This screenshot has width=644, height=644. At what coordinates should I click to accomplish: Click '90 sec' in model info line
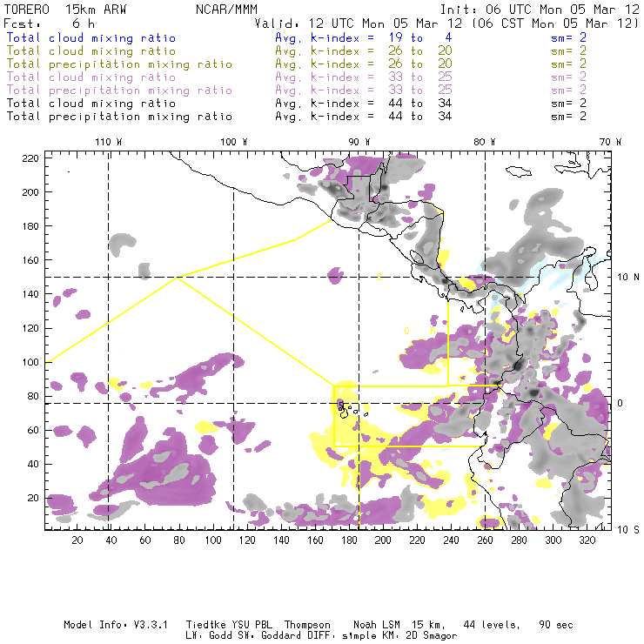556,625
